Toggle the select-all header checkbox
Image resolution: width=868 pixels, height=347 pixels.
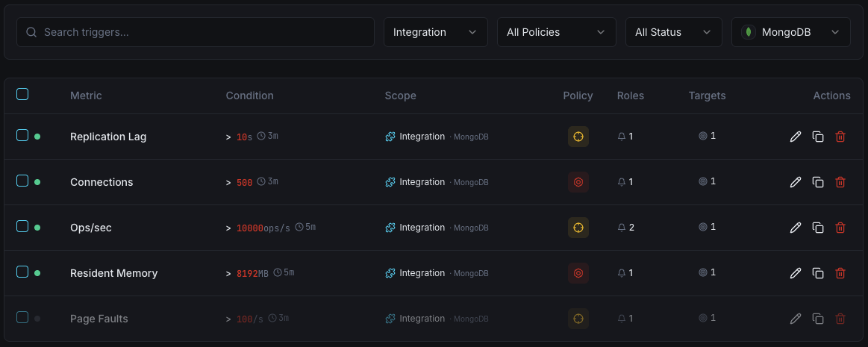click(x=22, y=94)
